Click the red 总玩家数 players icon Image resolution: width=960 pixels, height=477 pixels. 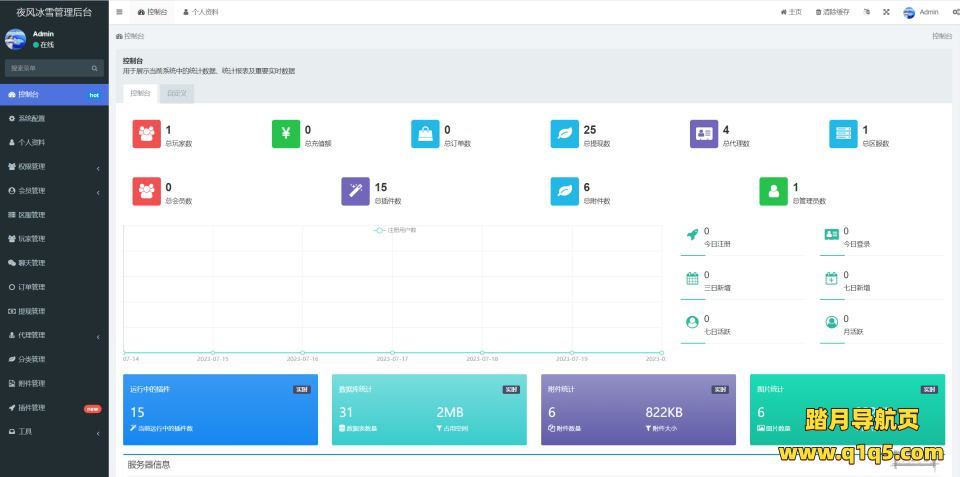coord(147,134)
